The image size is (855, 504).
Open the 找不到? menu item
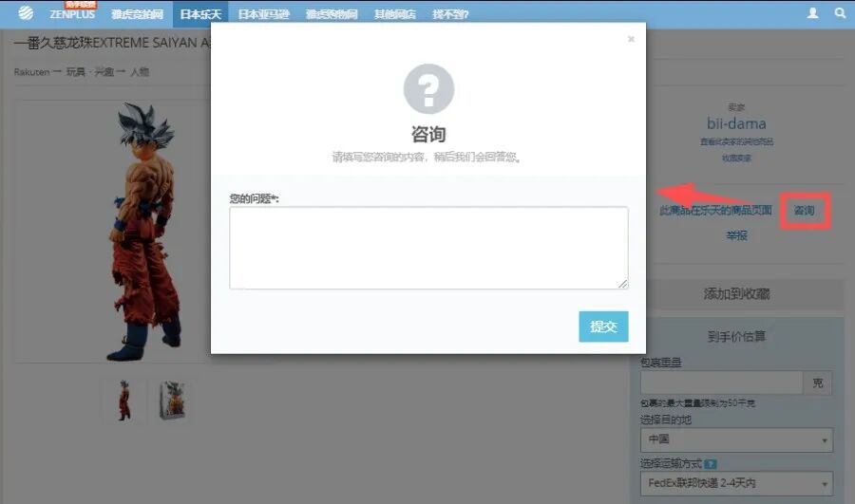(x=450, y=14)
